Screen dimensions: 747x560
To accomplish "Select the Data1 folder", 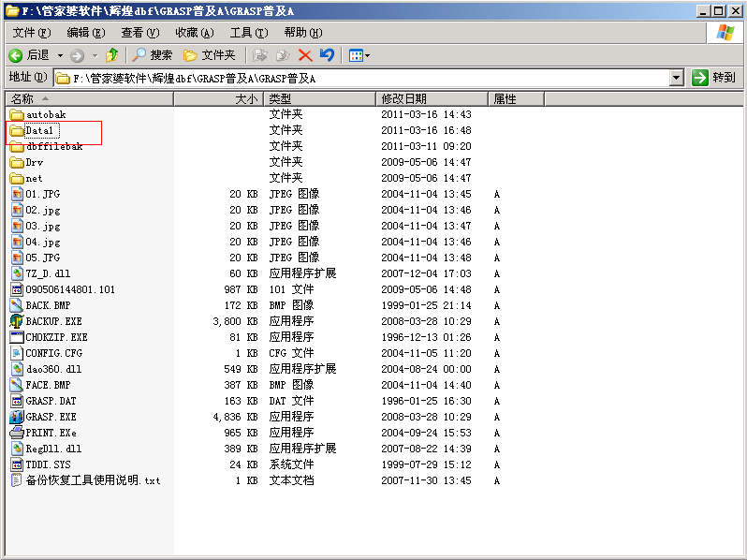I will coord(39,130).
